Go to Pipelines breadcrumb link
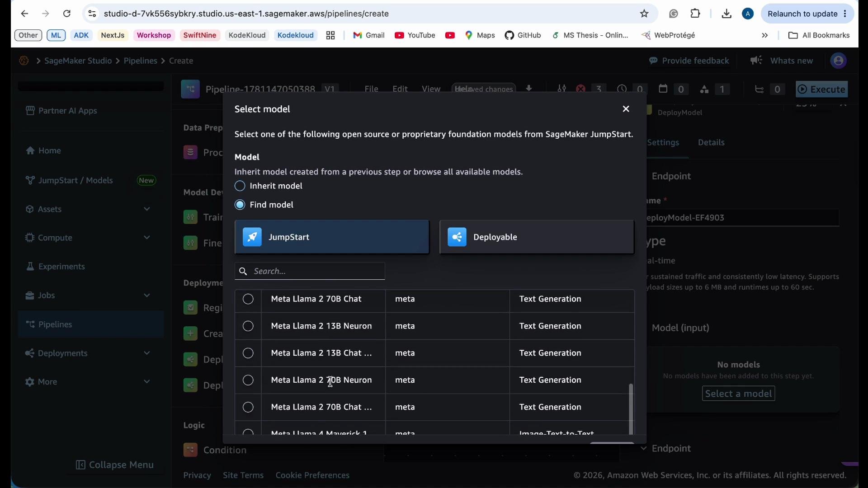This screenshot has height=488, width=868. pos(141,61)
